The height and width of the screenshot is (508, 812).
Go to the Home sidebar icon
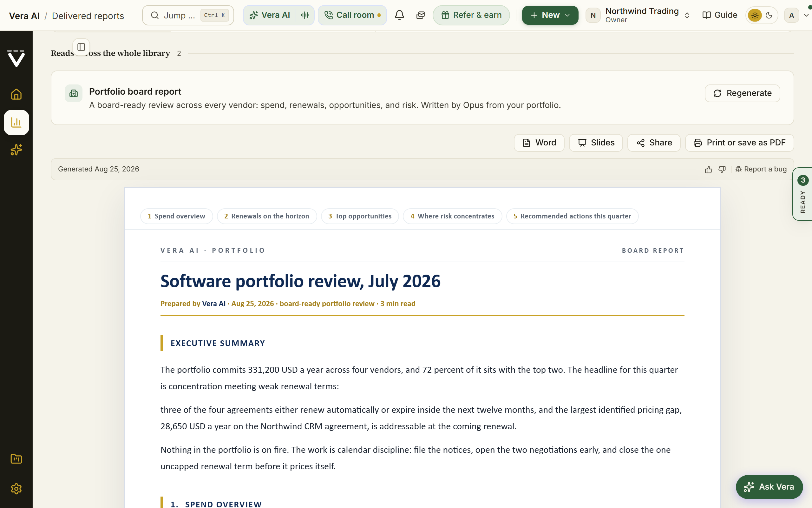(16, 94)
